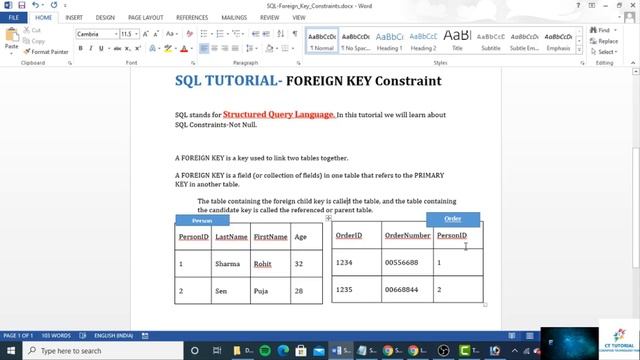Save the document from Quick Access Toolbar
Image resolution: width=640 pixels, height=360 pixels.
22,5
